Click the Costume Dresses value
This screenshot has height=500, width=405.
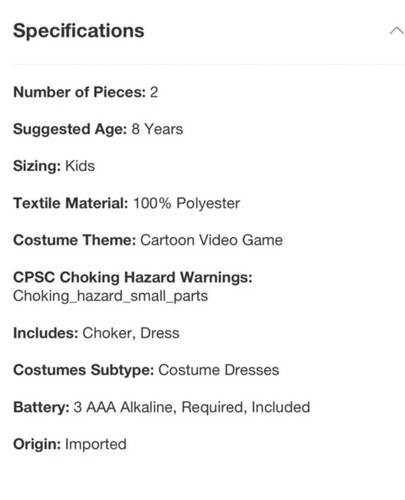(x=219, y=370)
